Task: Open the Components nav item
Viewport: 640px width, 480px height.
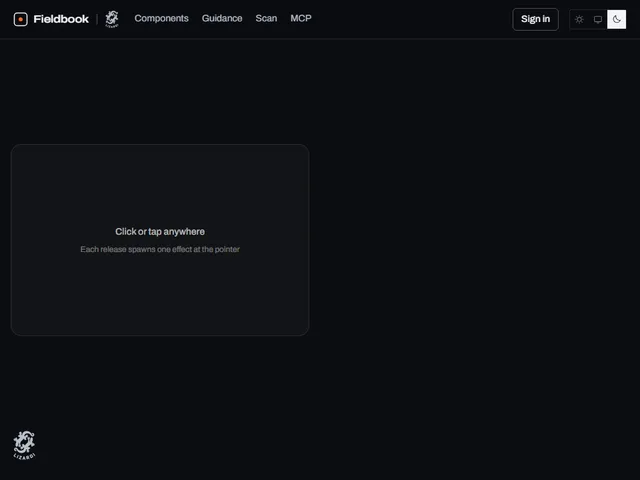Action: click(x=161, y=18)
